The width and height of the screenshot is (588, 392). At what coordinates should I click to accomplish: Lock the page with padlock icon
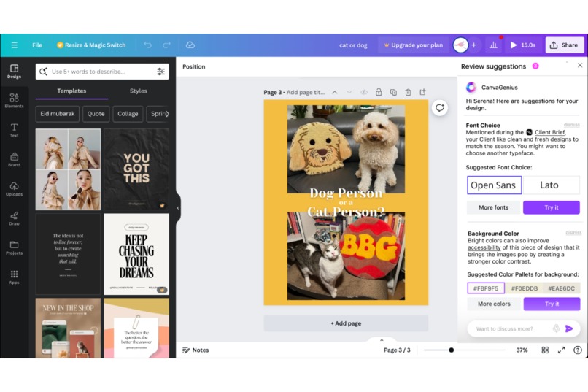[379, 92]
